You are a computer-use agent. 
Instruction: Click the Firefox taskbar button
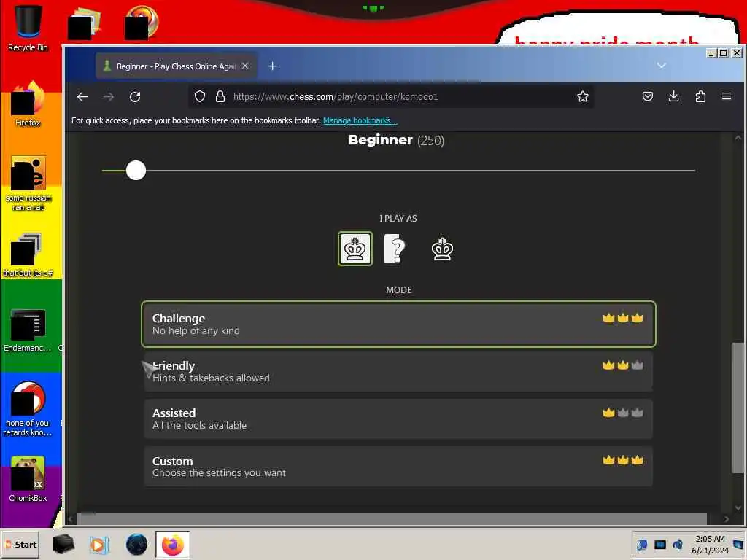pyautogui.click(x=172, y=544)
